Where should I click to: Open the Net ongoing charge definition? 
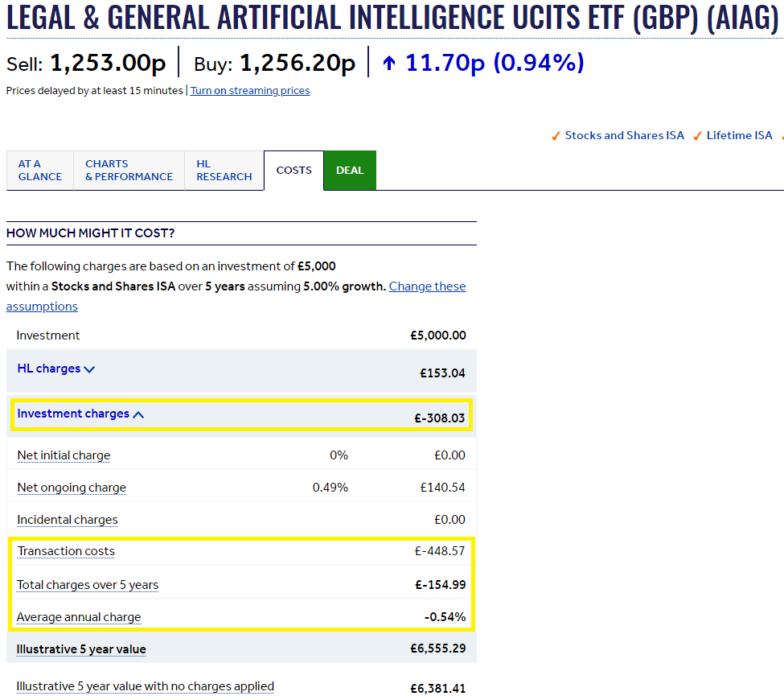coord(71,488)
